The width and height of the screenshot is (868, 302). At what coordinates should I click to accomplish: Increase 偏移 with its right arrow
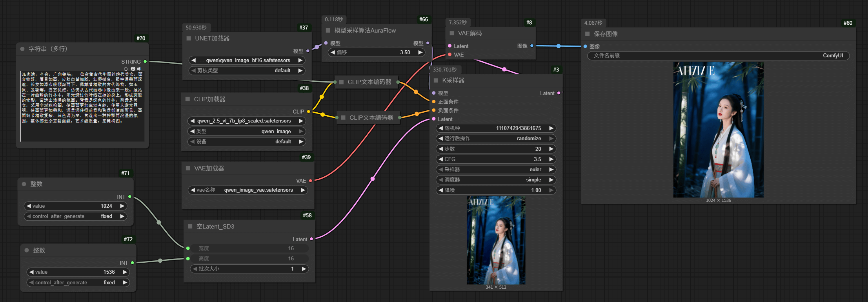click(x=420, y=52)
